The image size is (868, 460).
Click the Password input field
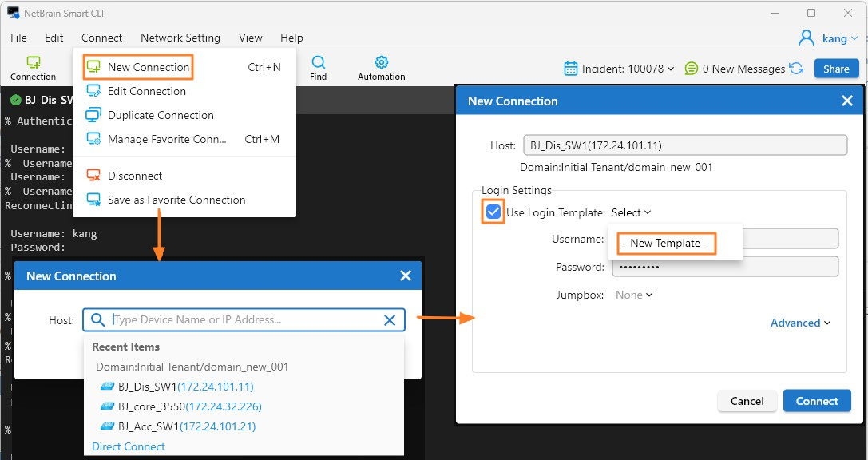(724, 267)
